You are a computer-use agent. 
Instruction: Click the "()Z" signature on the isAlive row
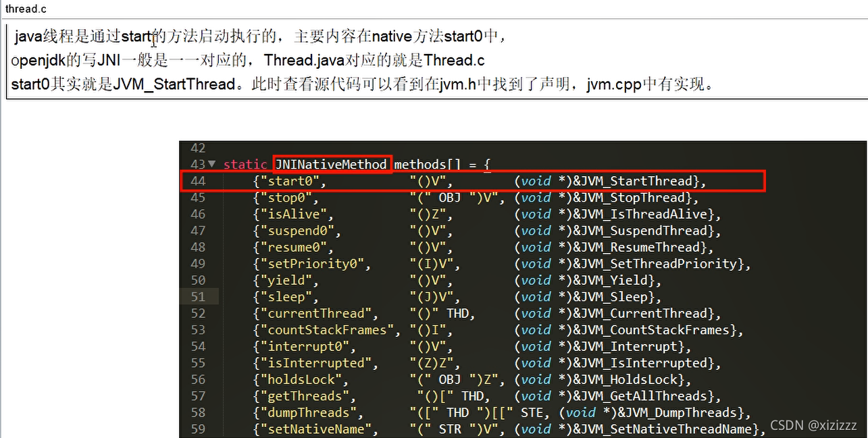(x=431, y=214)
